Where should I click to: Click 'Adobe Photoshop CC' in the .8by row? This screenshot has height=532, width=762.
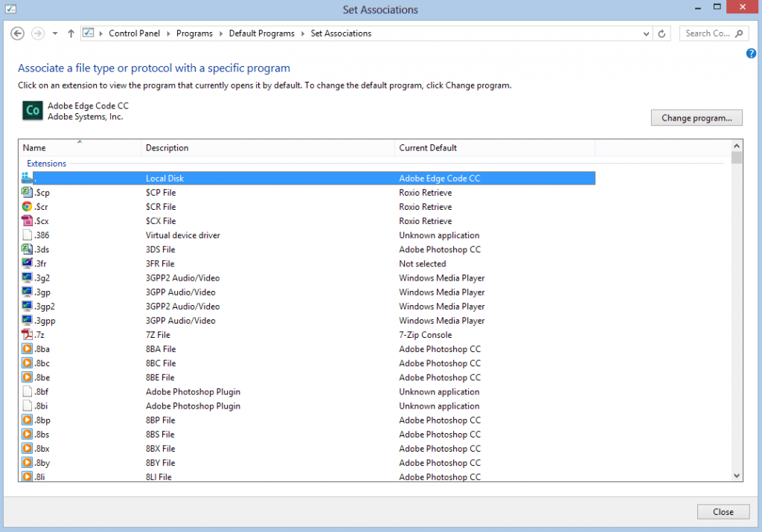pos(440,463)
